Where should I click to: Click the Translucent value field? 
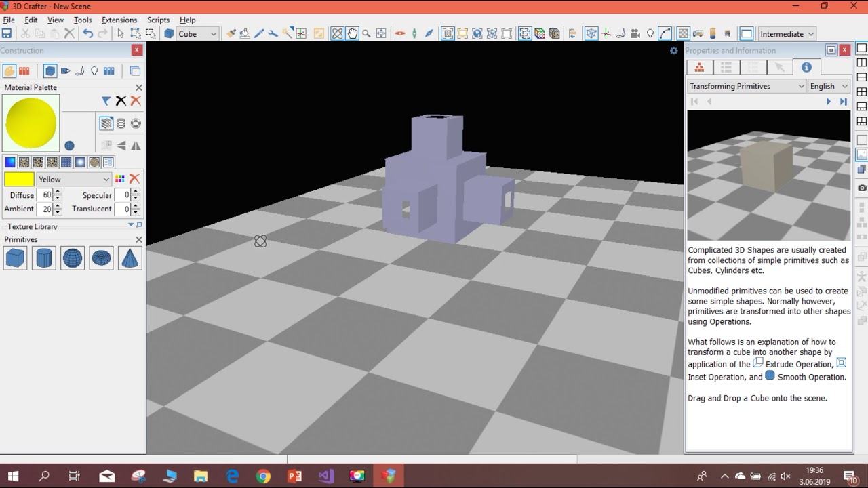point(122,209)
